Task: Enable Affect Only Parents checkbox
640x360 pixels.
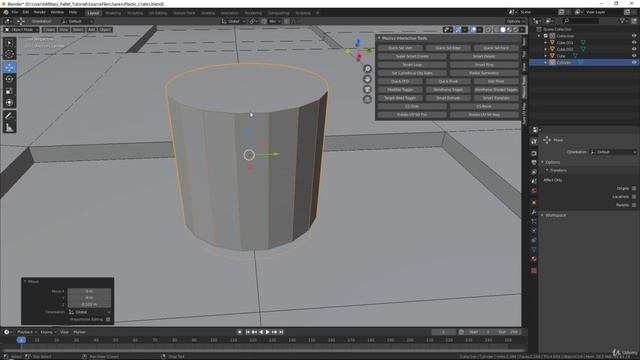Action: coord(634,205)
